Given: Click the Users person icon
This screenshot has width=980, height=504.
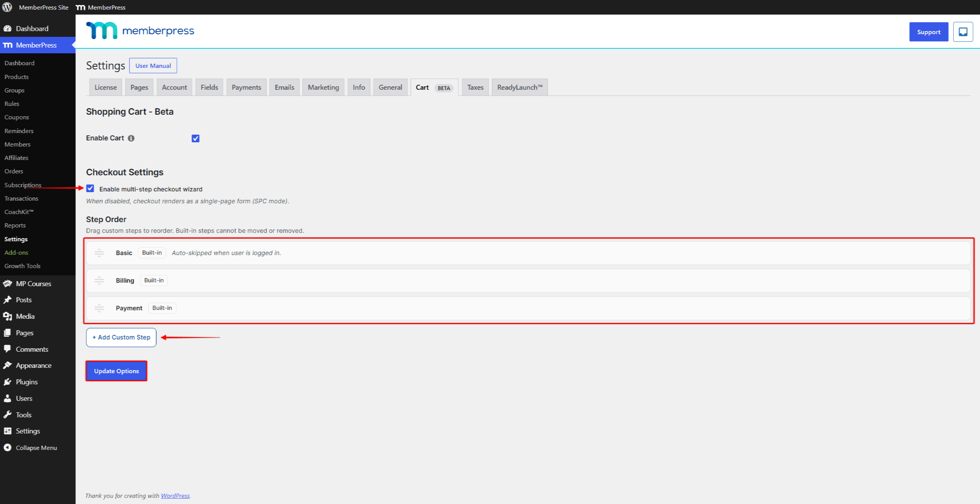Looking at the screenshot, I should coord(7,398).
